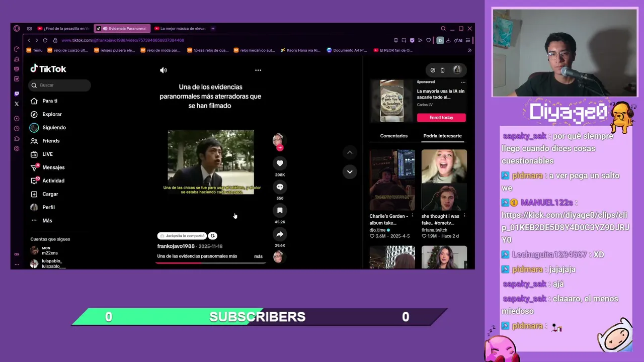
Task: Open options for Charlie's Garden video
Action: (x=413, y=216)
